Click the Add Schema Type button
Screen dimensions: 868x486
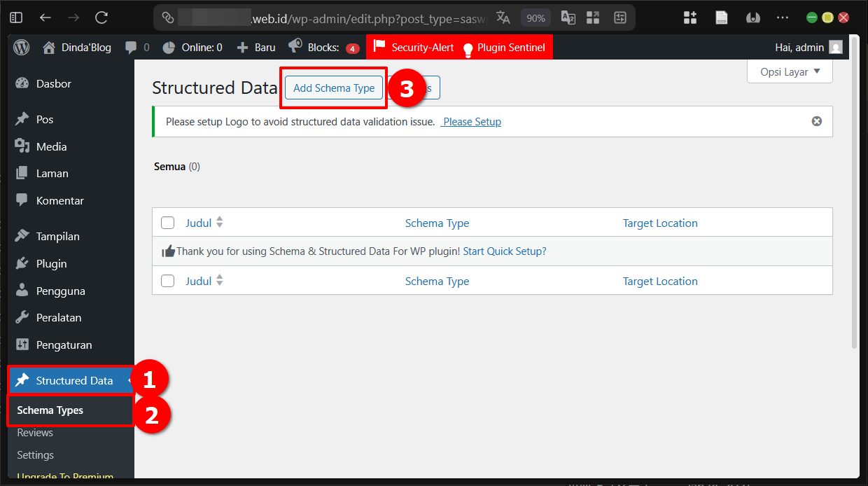(333, 88)
